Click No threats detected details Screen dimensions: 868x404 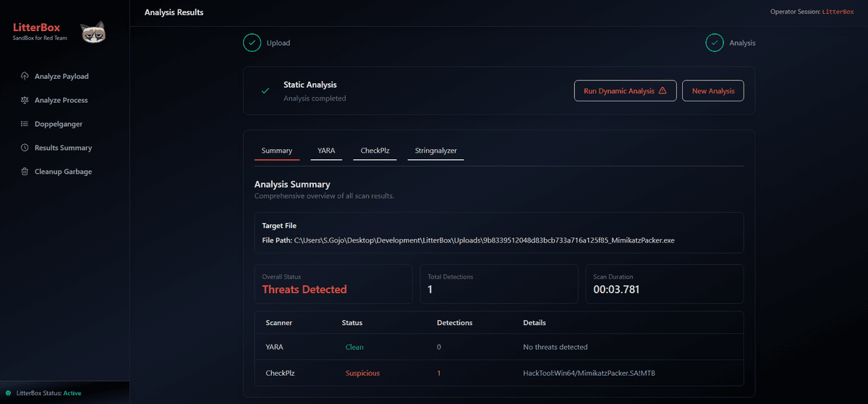click(x=556, y=347)
